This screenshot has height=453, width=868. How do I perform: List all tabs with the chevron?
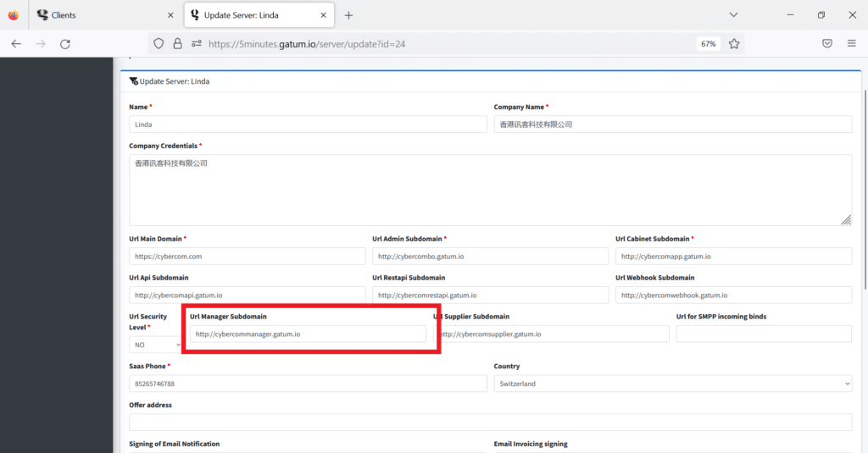point(733,15)
